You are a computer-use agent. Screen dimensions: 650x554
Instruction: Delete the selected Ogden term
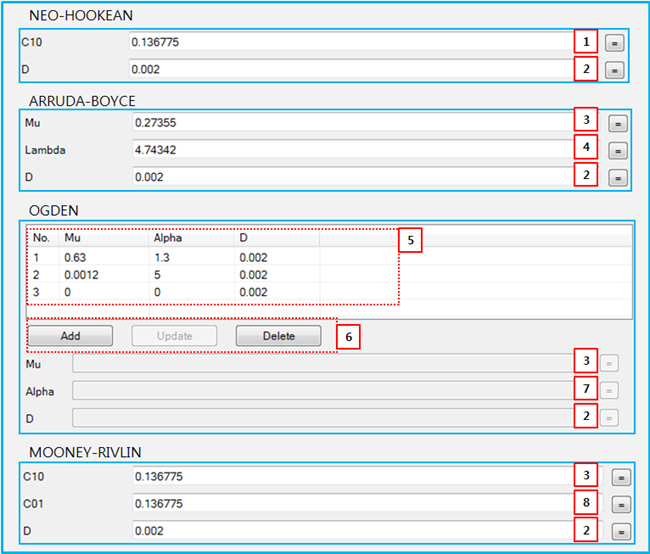(x=279, y=336)
